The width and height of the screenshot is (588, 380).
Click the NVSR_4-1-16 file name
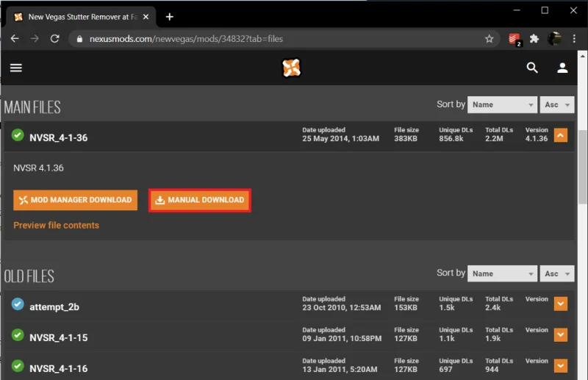click(x=59, y=369)
